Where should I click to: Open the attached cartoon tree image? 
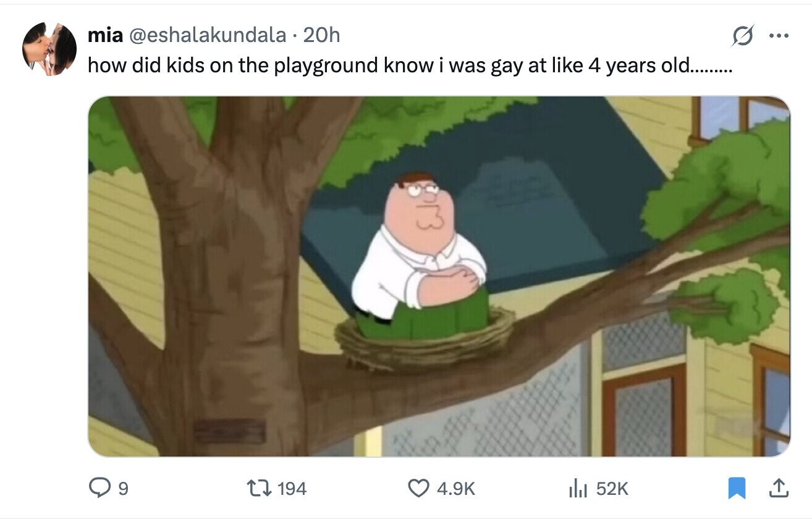click(439, 276)
